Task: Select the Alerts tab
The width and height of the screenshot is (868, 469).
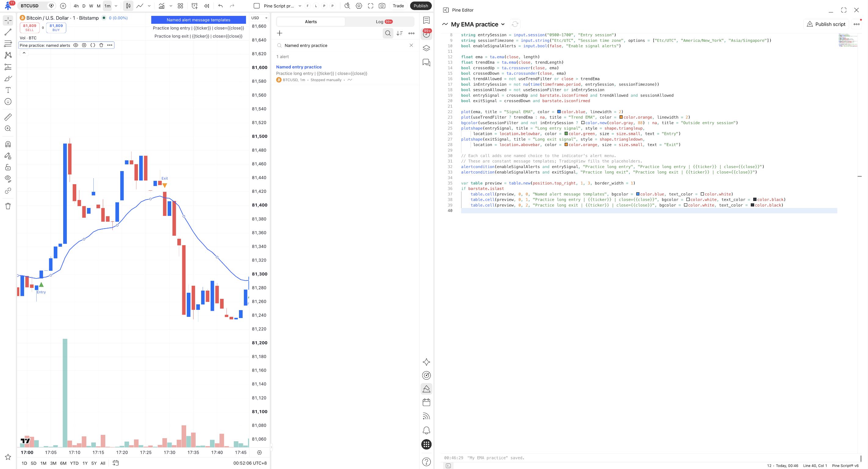Action: 311,22
